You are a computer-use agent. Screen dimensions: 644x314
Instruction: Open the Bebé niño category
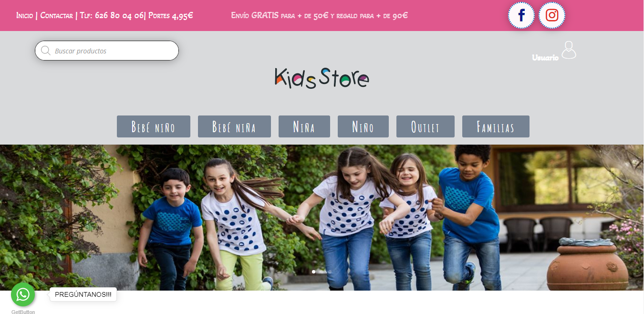[x=154, y=126]
